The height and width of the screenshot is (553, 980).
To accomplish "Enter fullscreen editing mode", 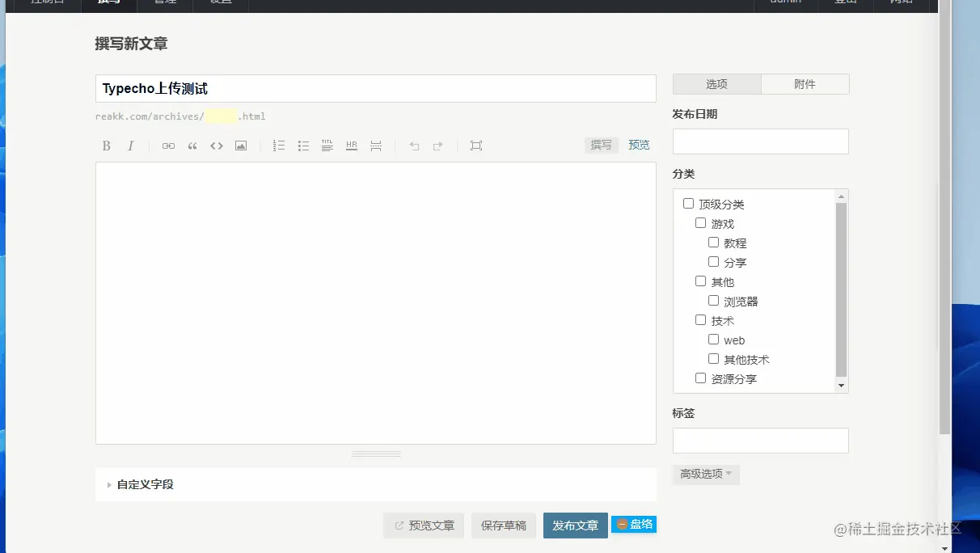I will pos(476,146).
